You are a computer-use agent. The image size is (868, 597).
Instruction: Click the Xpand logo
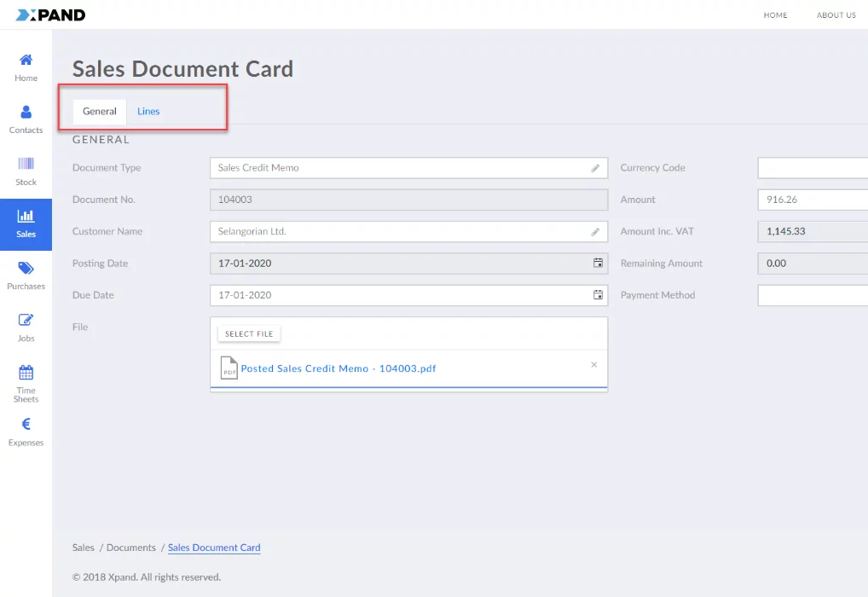point(50,14)
